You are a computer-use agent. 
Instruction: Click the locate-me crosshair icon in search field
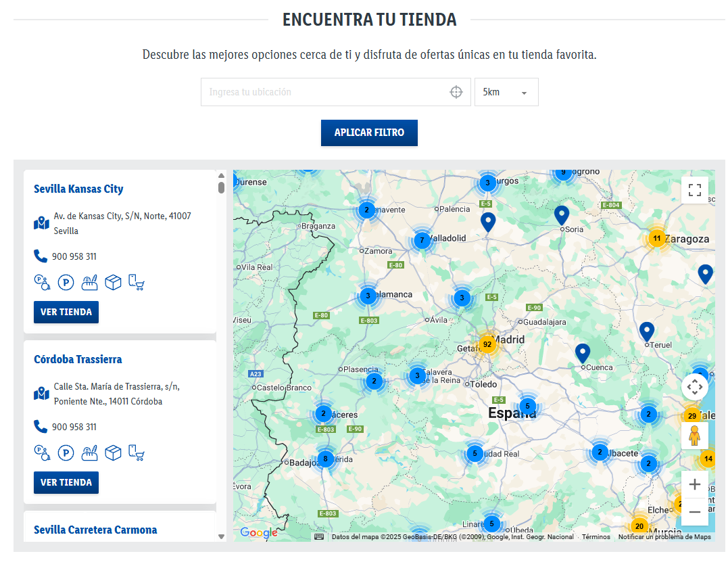coord(456,92)
